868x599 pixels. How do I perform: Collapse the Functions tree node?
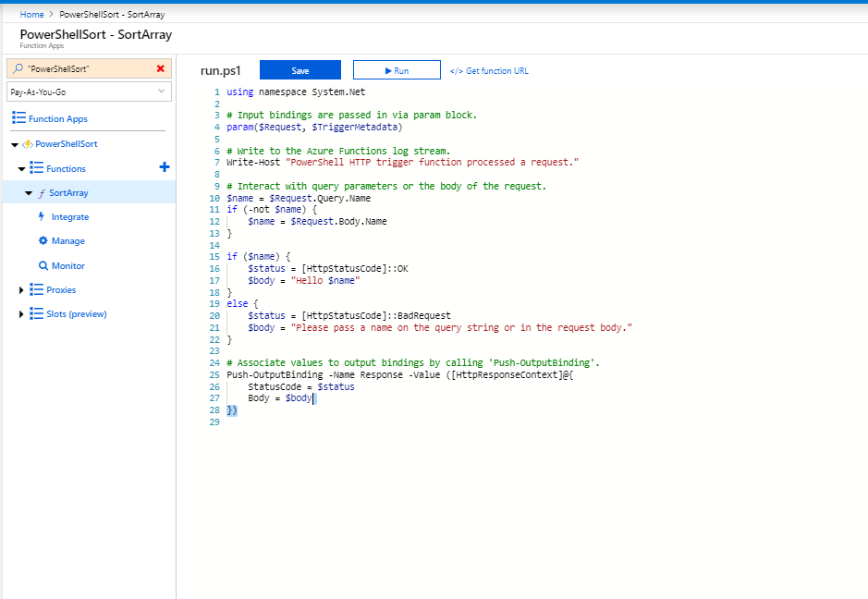[21, 169]
